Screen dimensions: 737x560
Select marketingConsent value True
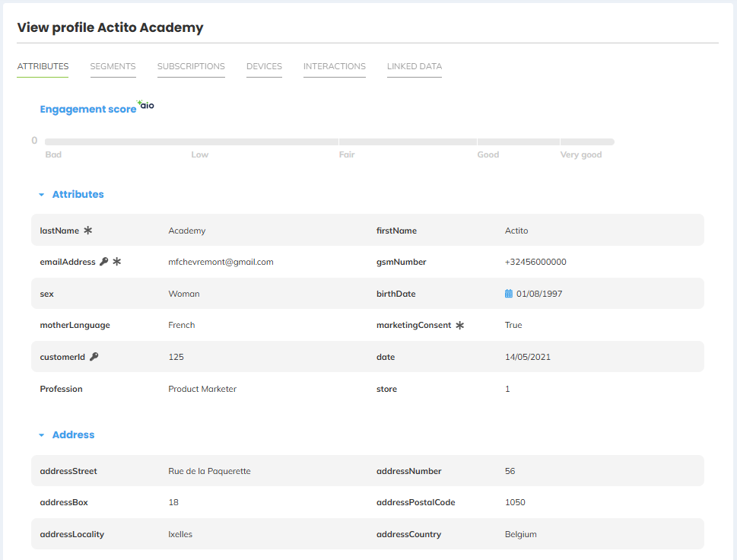(x=513, y=325)
